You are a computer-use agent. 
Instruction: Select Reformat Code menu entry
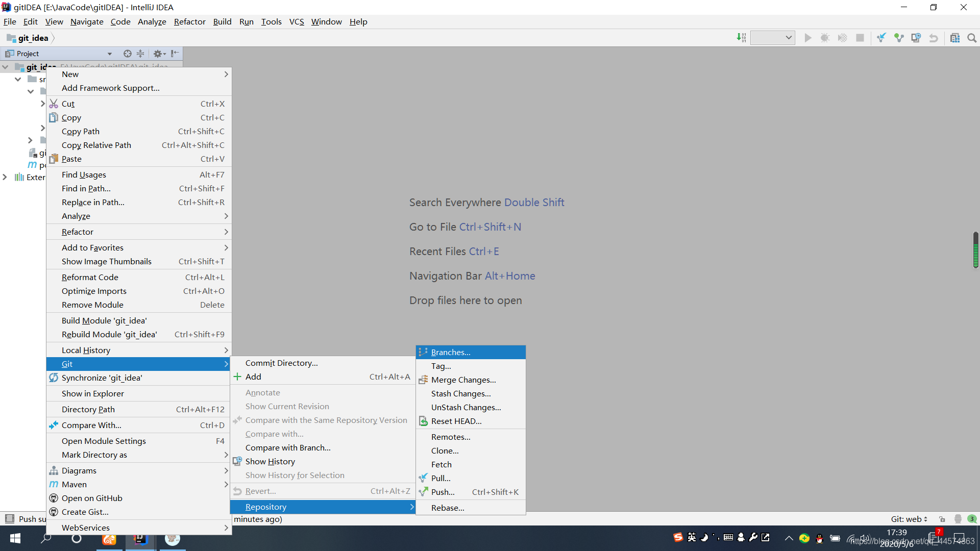(x=139, y=278)
